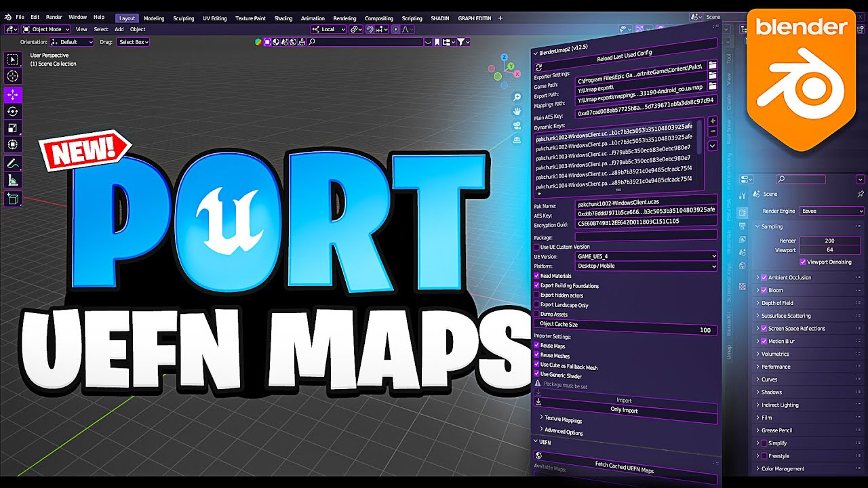The height and width of the screenshot is (488, 868).
Task: Enable Export hidden actors
Action: (536, 295)
